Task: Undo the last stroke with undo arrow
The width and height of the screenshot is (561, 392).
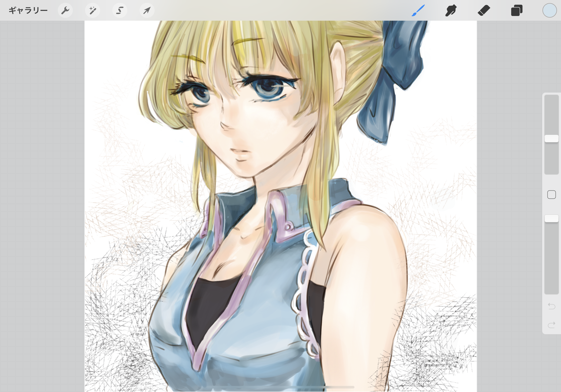Action: pyautogui.click(x=551, y=306)
